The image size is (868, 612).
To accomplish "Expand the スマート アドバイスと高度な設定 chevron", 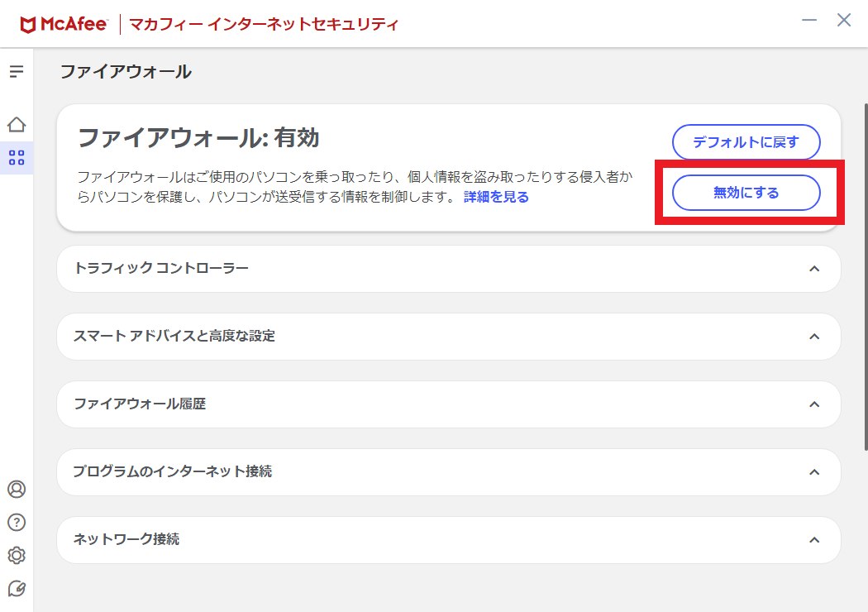I will pos(814,337).
